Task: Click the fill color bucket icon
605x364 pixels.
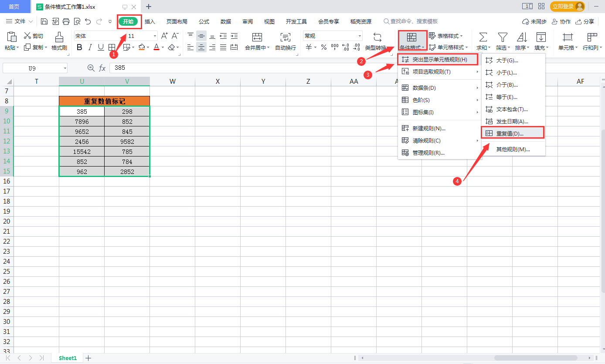Action: tap(141, 47)
